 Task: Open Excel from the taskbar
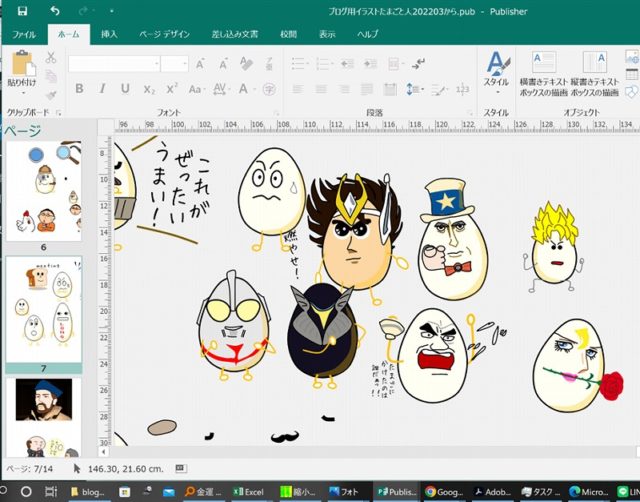(x=248, y=492)
